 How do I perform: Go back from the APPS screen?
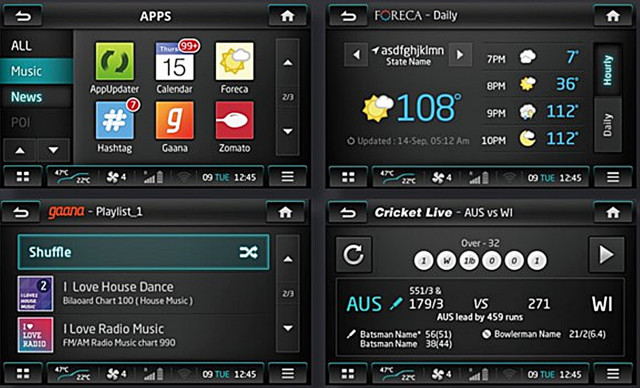(x=23, y=16)
